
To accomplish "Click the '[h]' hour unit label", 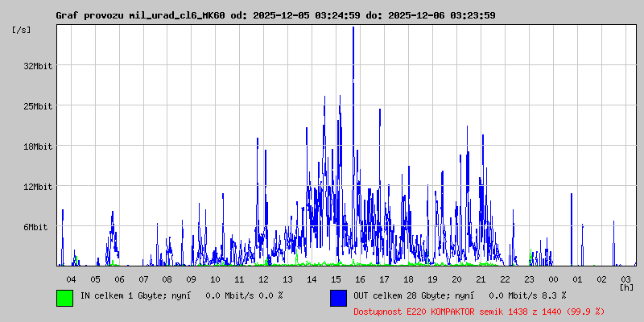I will point(626,287).
